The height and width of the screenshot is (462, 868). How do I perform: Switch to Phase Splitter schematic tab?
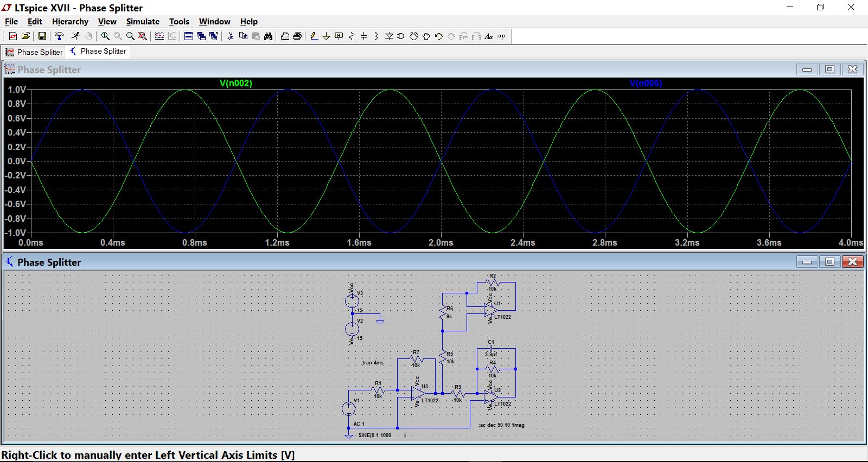pyautogui.click(x=98, y=52)
